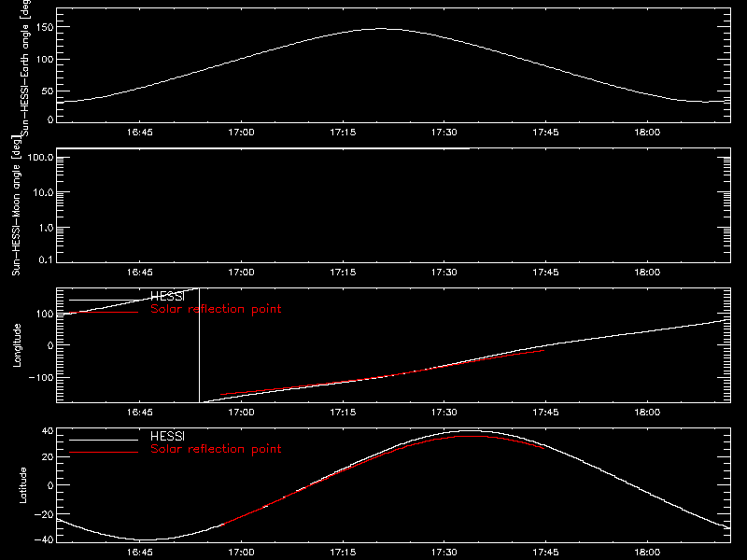The image size is (747, 560).
Task: Tap the 17:00 label under the Latitude plot
Action: point(241,553)
